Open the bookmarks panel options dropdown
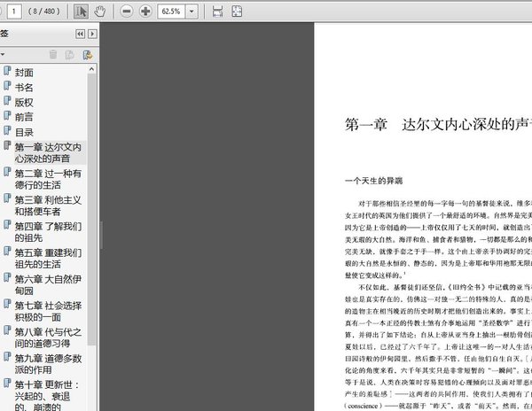 [3, 54]
